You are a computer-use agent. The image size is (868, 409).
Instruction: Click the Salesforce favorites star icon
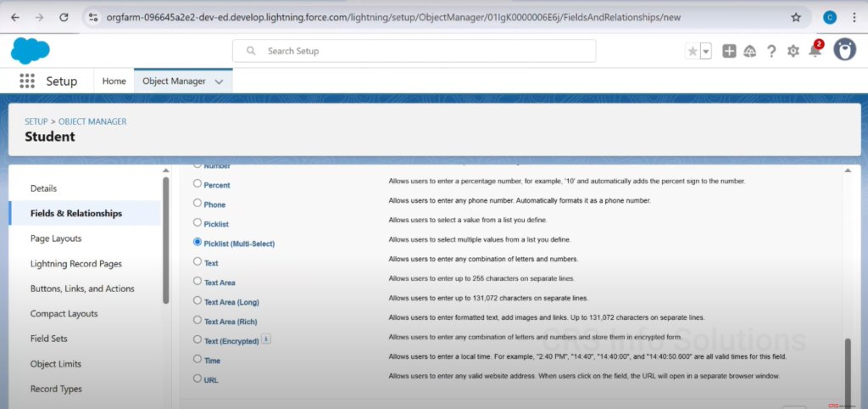693,52
